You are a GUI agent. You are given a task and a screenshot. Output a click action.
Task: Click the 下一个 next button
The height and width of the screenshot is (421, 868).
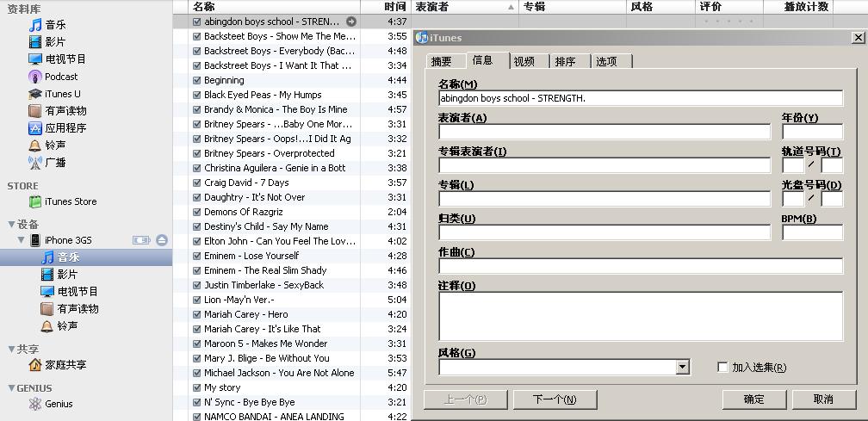click(x=555, y=399)
